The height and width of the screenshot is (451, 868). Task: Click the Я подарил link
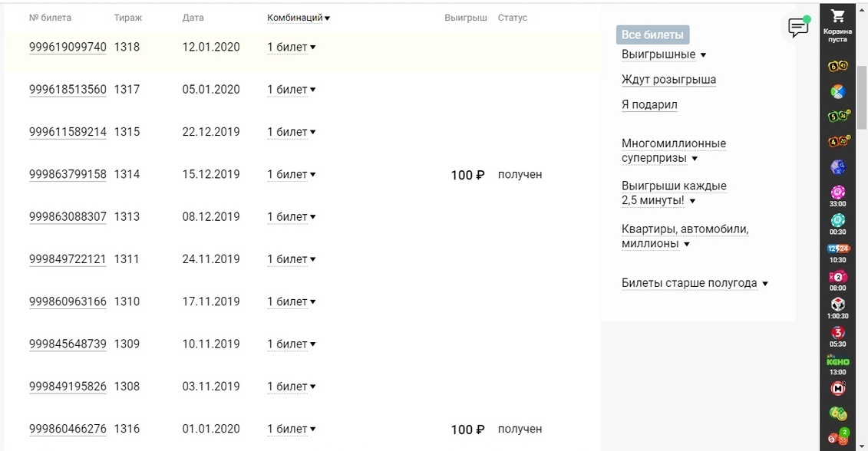point(649,104)
